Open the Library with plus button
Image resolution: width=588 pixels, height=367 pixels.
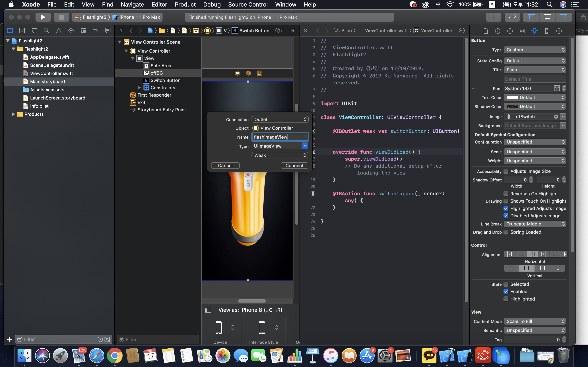(x=493, y=17)
